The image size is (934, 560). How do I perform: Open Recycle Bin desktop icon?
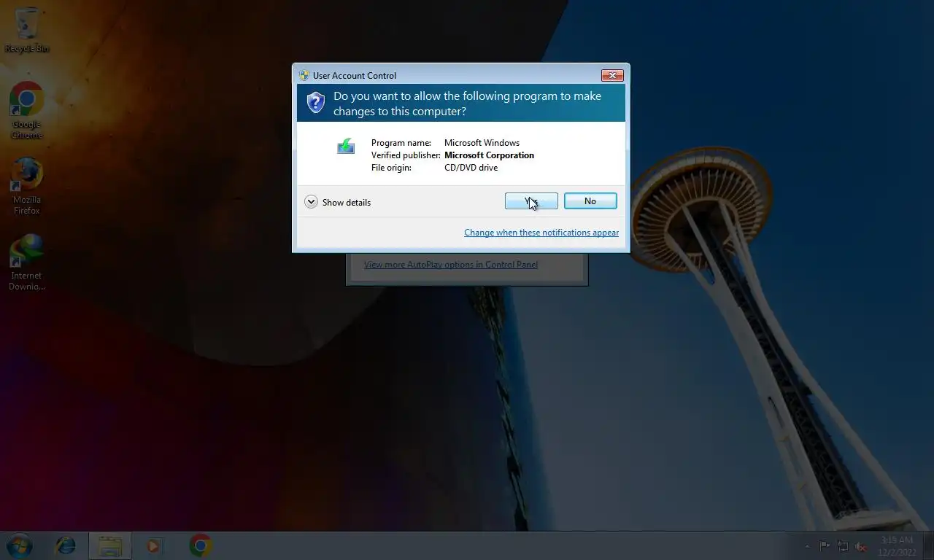coord(27,31)
